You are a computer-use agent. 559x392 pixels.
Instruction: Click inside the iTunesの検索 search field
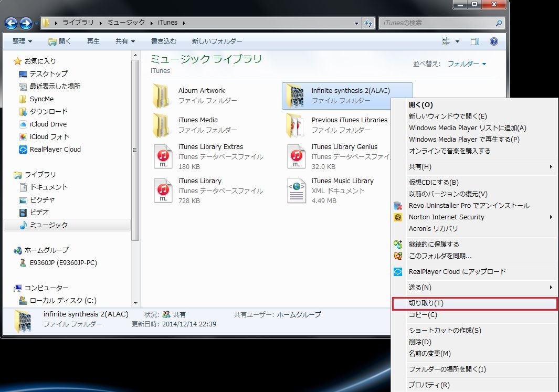pos(437,23)
